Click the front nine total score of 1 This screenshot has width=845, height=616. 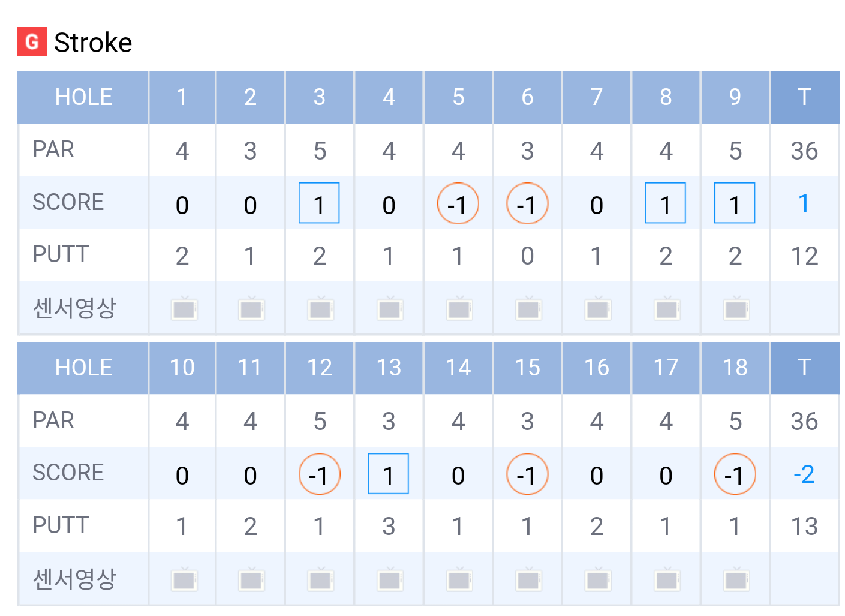(x=804, y=203)
